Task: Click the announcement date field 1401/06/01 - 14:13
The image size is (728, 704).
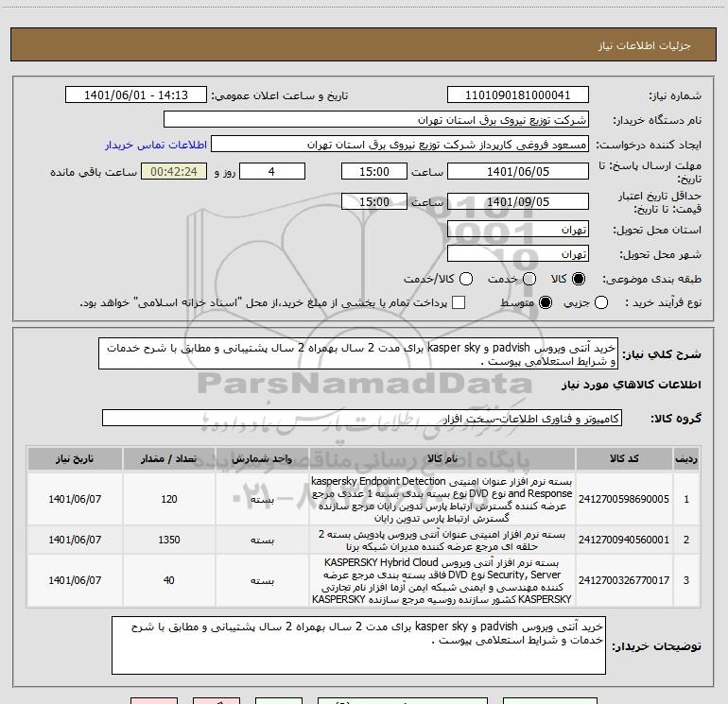Action: click(x=136, y=95)
